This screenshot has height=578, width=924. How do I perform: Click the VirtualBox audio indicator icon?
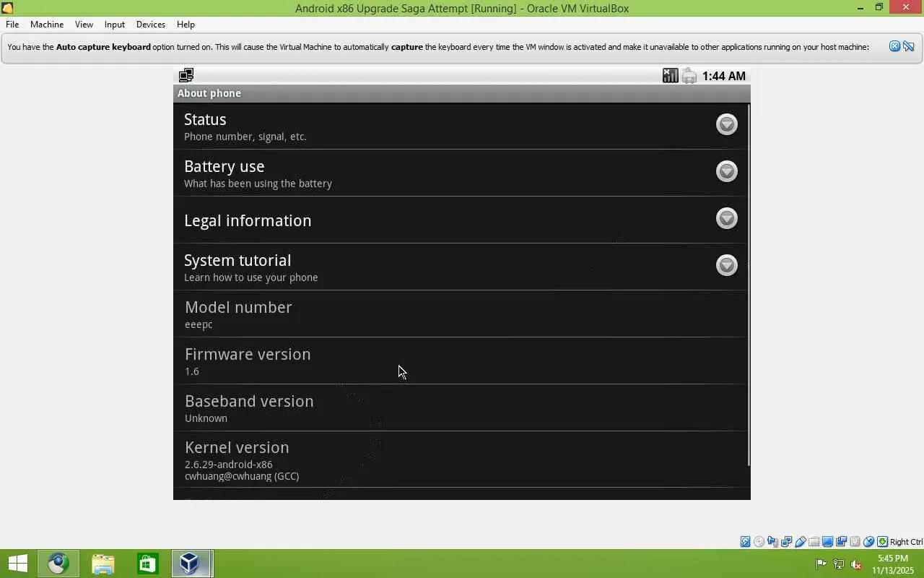pos(772,542)
